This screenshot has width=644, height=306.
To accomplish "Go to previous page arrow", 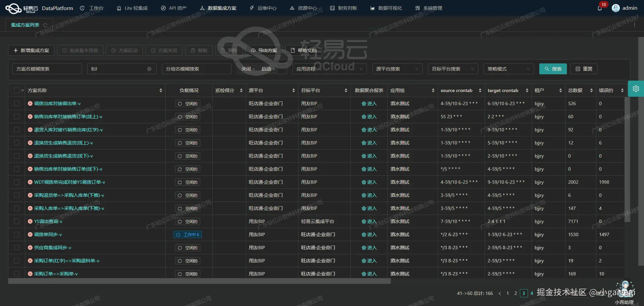I will click(500, 293).
